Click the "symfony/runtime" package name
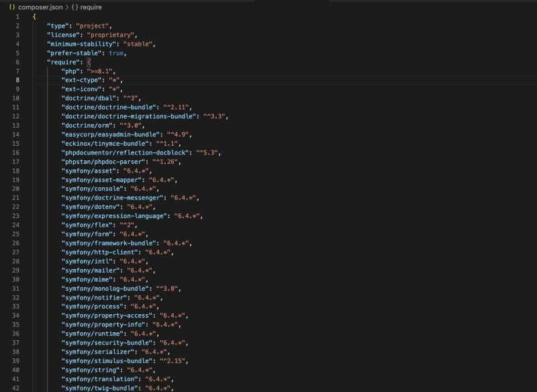The height and width of the screenshot is (392, 537). tap(92, 334)
